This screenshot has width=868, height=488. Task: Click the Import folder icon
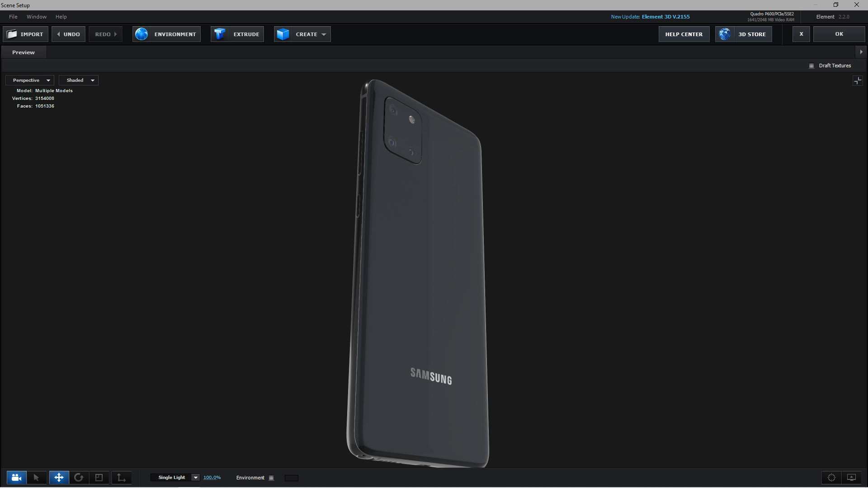12,34
